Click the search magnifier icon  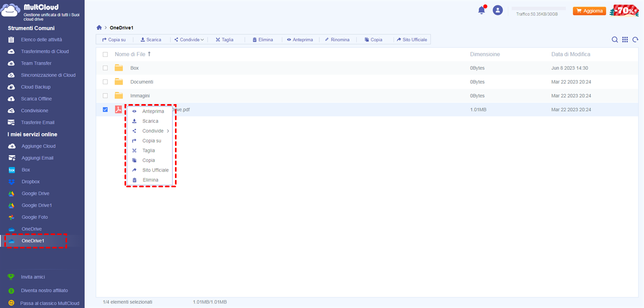coord(615,40)
